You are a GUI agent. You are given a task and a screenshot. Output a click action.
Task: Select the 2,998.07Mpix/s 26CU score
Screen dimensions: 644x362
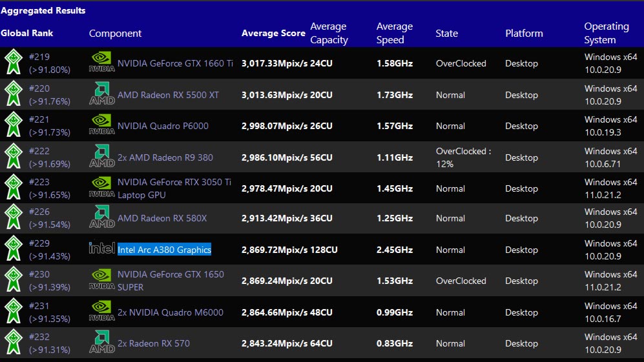[287, 126]
